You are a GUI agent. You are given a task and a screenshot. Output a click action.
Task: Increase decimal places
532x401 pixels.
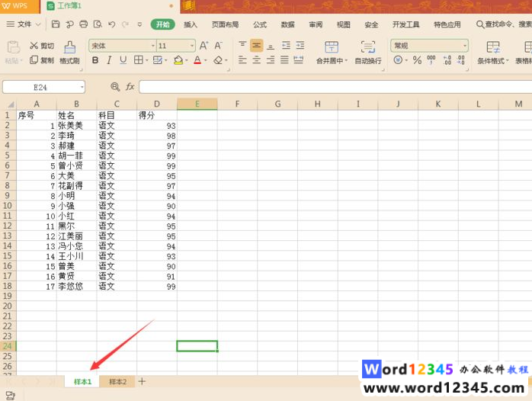coord(447,60)
